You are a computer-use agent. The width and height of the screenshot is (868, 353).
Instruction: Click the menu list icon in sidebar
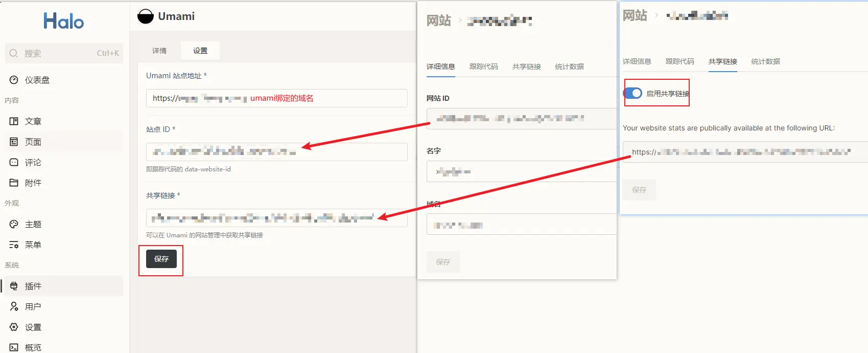[x=14, y=245]
